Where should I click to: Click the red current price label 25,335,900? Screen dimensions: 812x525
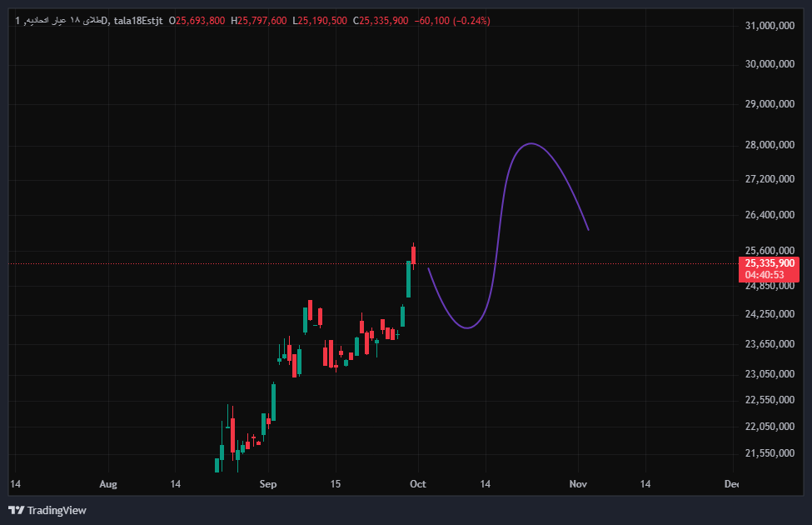point(770,263)
